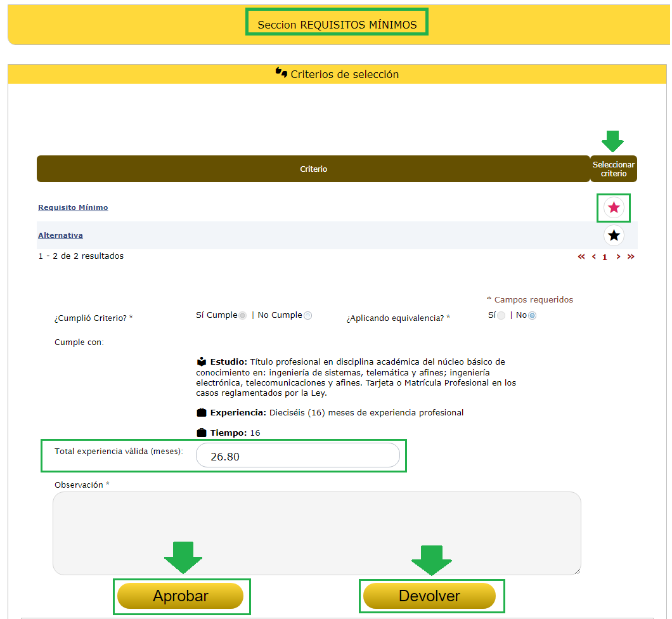Go to next results page arrow

[618, 257]
